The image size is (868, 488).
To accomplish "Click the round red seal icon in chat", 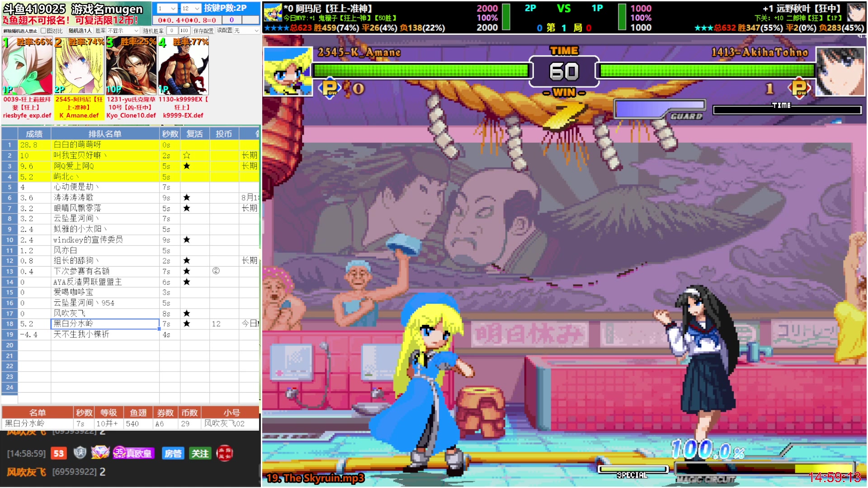I will 225,453.
